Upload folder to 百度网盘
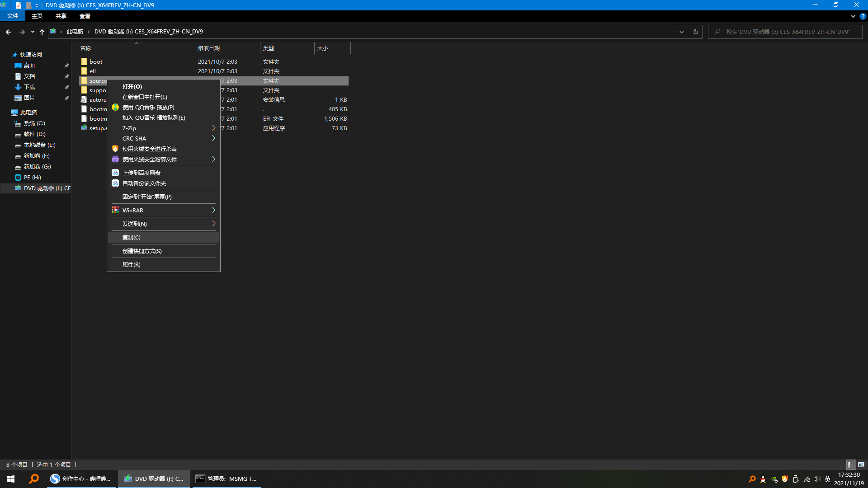868x488 pixels. (164, 173)
